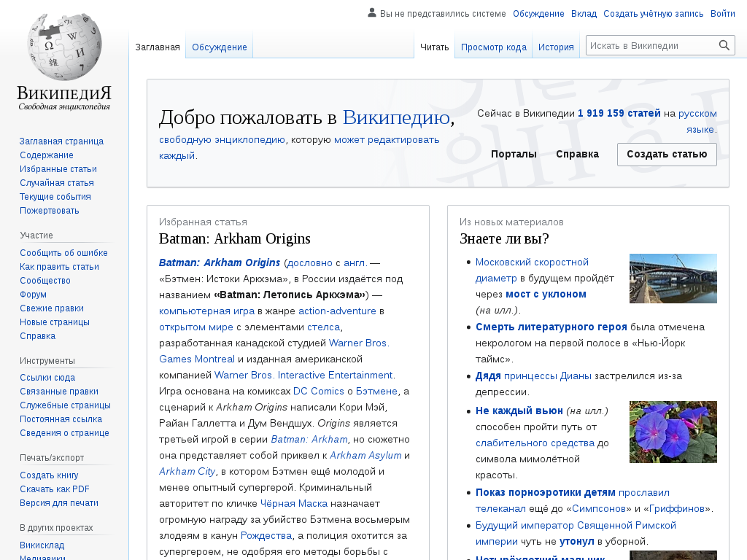This screenshot has width=747, height=560.
Task: Open bold Batman: Arkham Origins article link
Action: coord(219,262)
